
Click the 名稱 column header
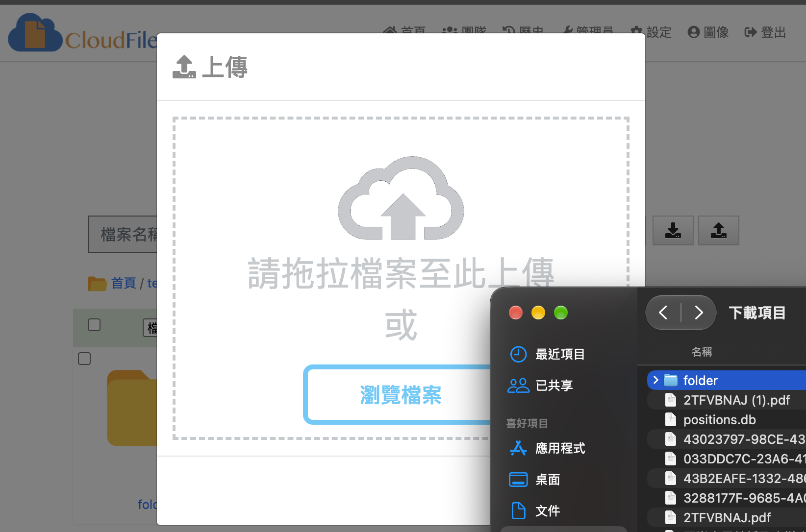[x=702, y=352]
